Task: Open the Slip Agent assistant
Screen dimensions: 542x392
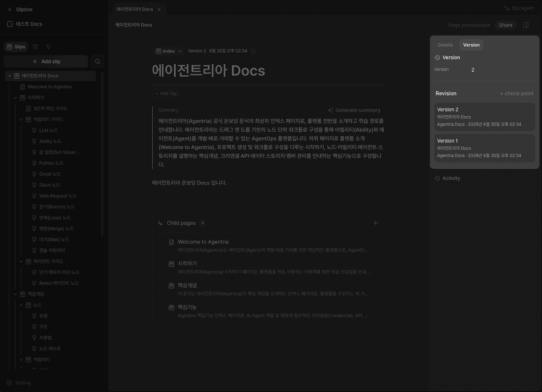Action: click(x=519, y=8)
